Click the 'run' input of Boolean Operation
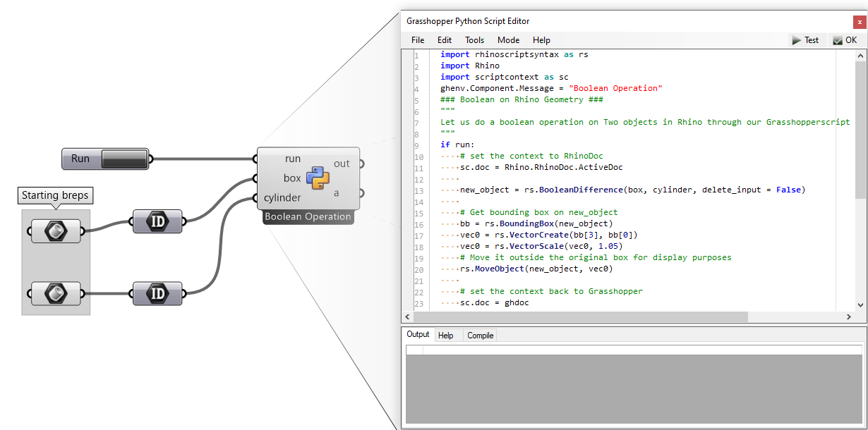Image resolution: width=868 pixels, height=430 pixels. tap(293, 159)
